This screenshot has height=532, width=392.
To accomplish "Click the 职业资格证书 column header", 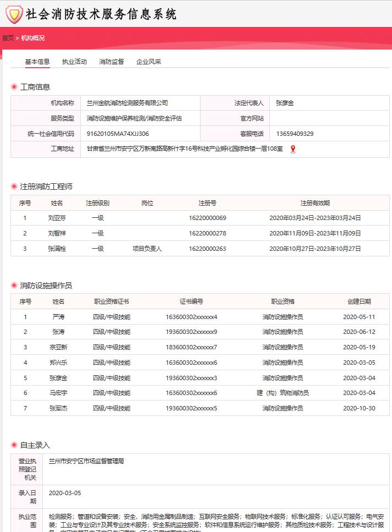I will [x=112, y=301].
